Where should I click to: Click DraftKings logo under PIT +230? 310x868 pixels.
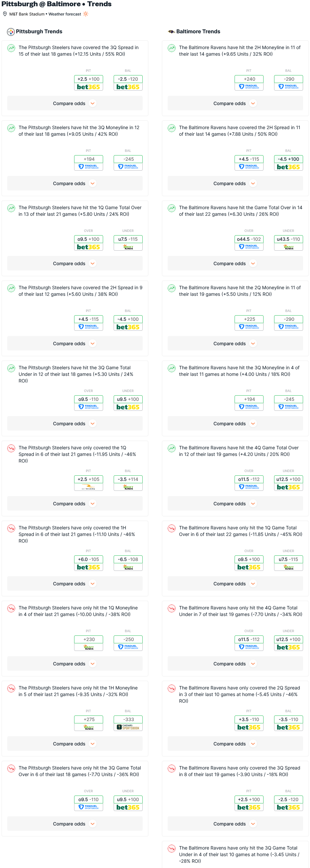coord(88,647)
